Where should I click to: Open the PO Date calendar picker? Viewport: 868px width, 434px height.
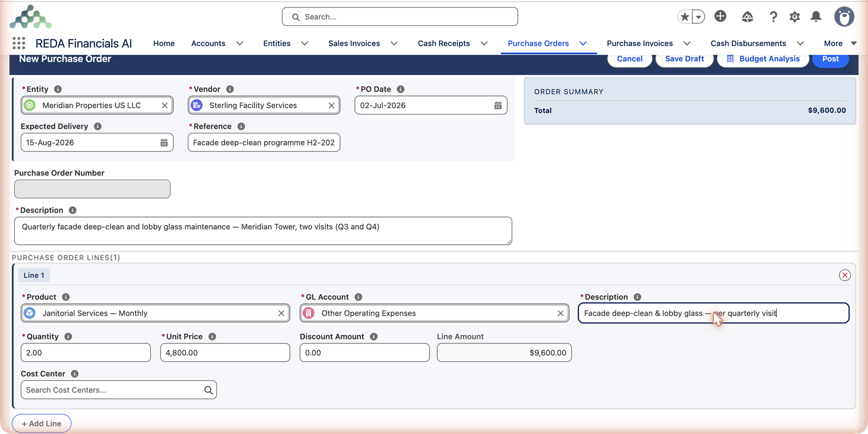pos(498,105)
